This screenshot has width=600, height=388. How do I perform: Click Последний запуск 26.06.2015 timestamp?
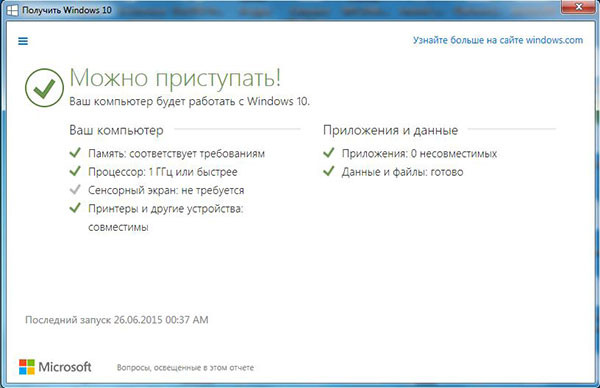coord(117,320)
